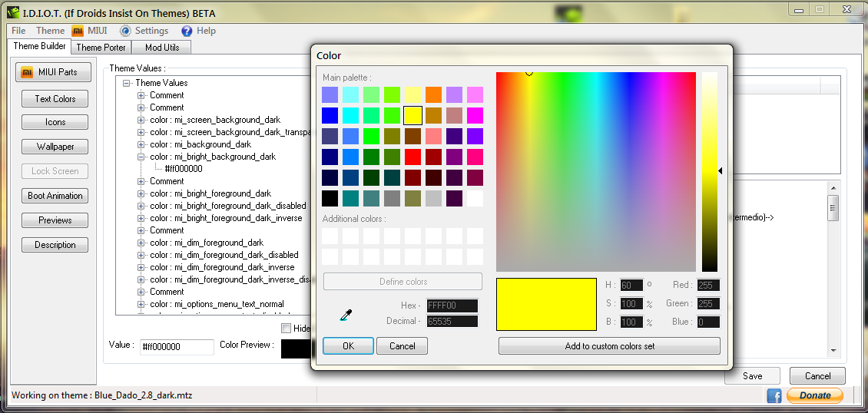The image size is (868, 413).
Task: Expand the mi_dim_foreground_dark node
Action: click(141, 243)
